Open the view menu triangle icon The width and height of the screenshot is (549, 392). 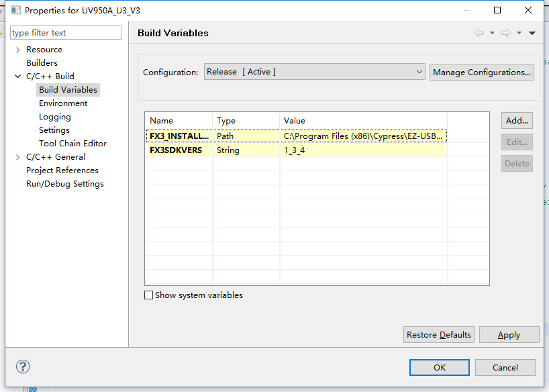click(x=532, y=33)
